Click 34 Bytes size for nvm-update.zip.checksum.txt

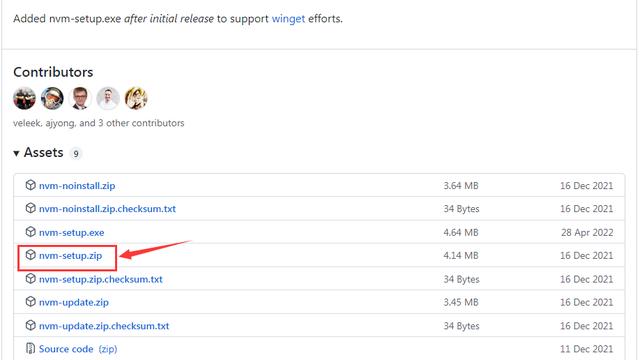coord(461,326)
